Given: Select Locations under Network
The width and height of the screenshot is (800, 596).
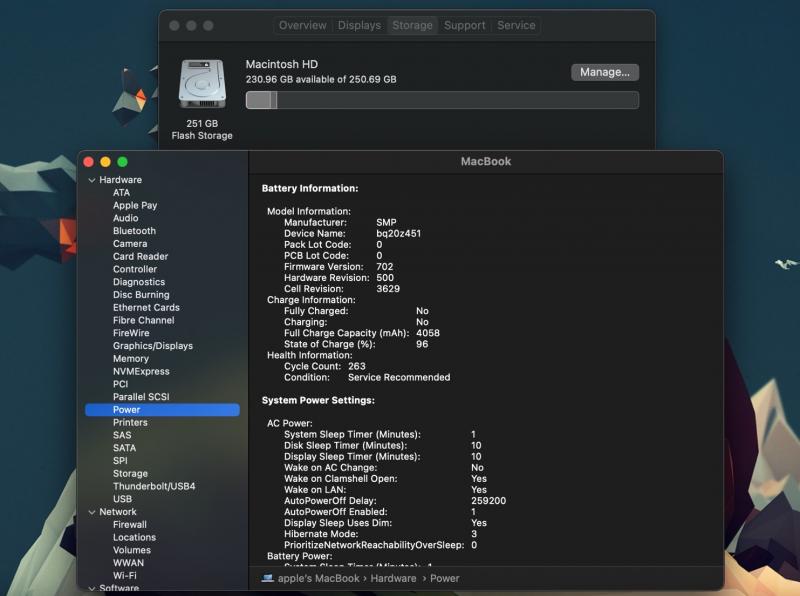Looking at the screenshot, I should (x=134, y=537).
